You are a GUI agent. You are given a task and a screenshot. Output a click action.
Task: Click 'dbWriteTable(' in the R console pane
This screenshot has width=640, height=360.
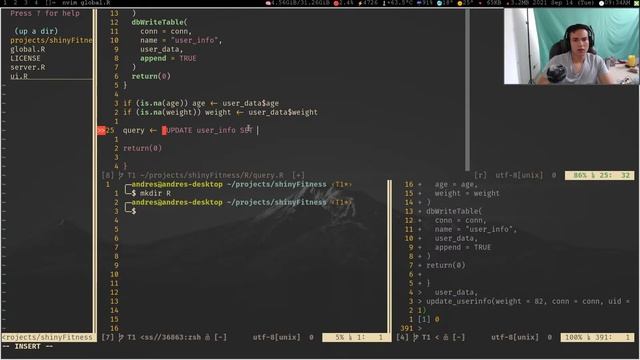[x=454, y=211]
